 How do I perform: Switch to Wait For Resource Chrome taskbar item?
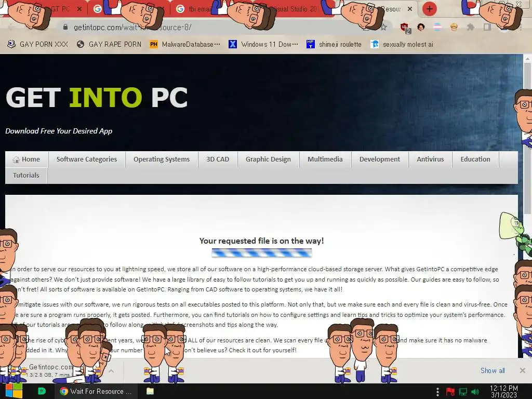click(x=96, y=391)
